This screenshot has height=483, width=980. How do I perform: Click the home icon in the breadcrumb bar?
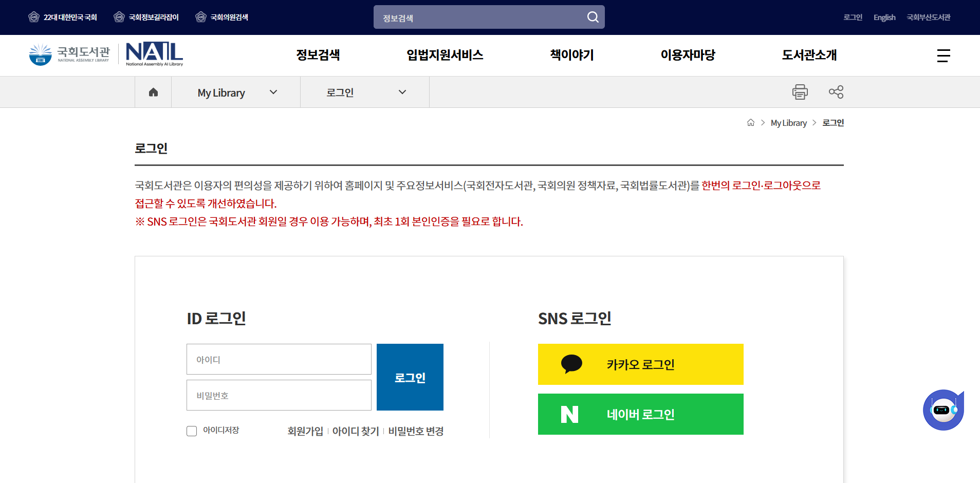click(x=153, y=91)
